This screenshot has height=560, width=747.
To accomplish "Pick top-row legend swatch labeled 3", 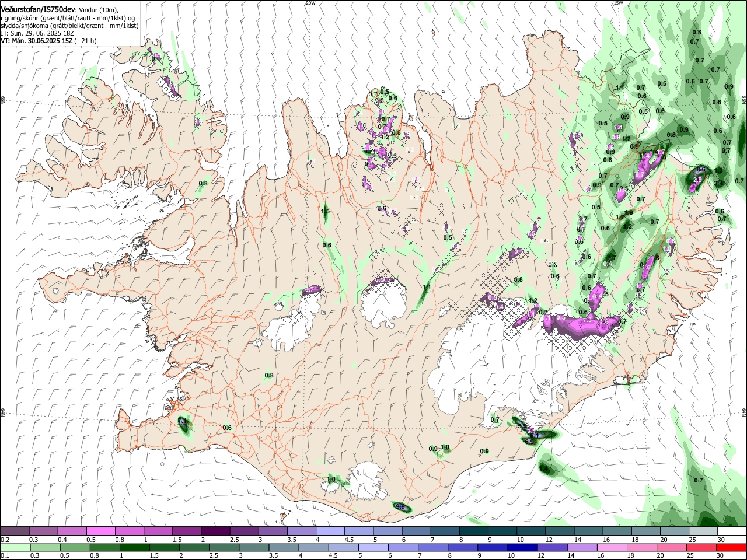I will click(272, 531).
